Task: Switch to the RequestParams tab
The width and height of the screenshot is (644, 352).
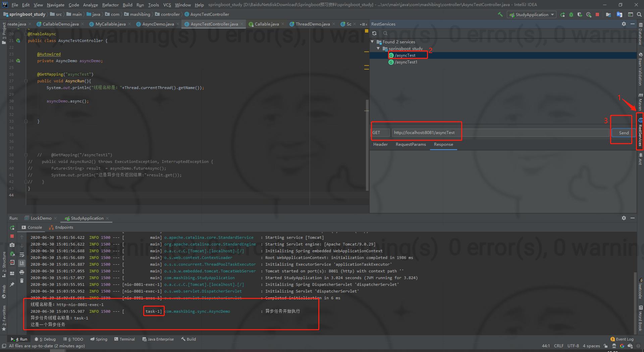Action: (x=411, y=144)
